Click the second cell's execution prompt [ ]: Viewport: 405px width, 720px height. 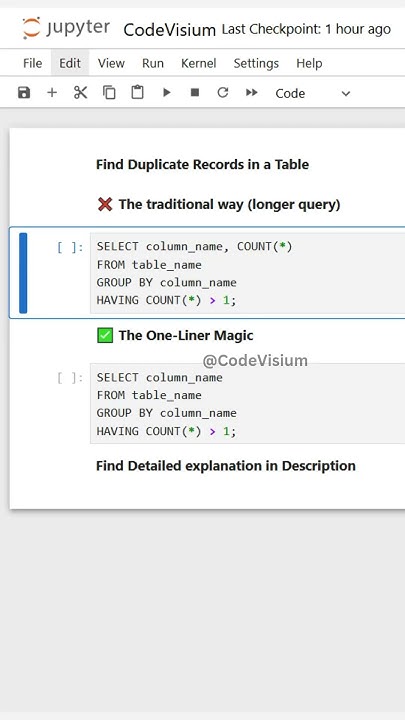[x=70, y=378]
